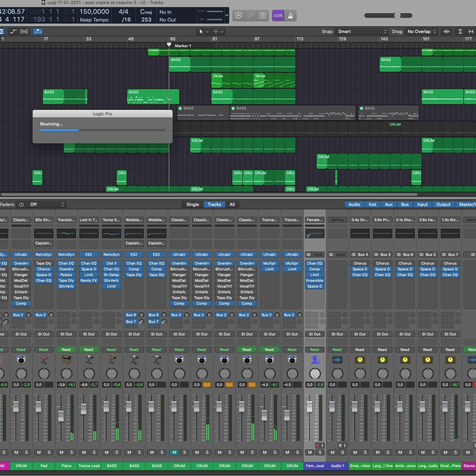Image resolution: width=476 pixels, height=476 pixels.
Task: Click the Piano channel volume fader
Action: click(61, 416)
